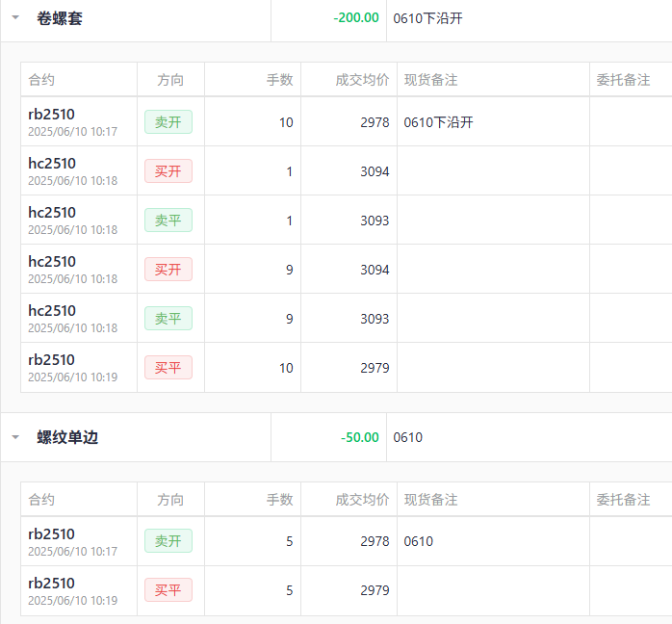
Task: Click 买平 tag in 螺纹单边 table
Action: [x=168, y=590]
